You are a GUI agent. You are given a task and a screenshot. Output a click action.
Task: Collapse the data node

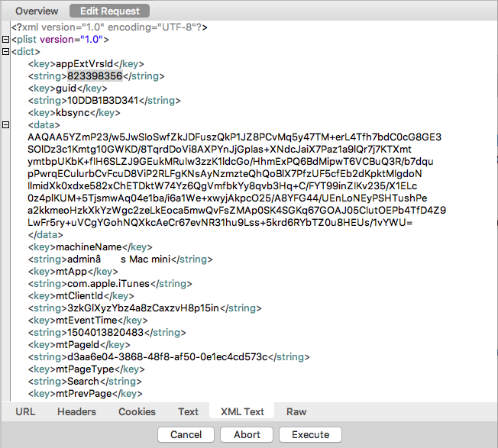[5, 124]
